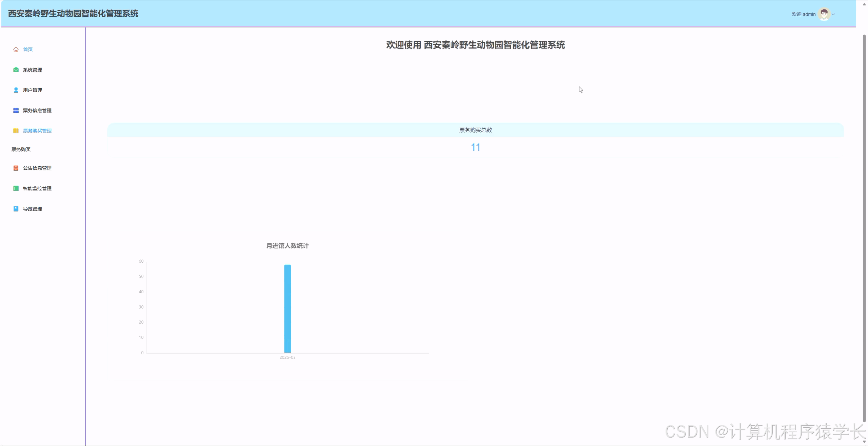This screenshot has height=446, width=868.
Task: Click the 2025-03 axis label
Action: [288, 357]
